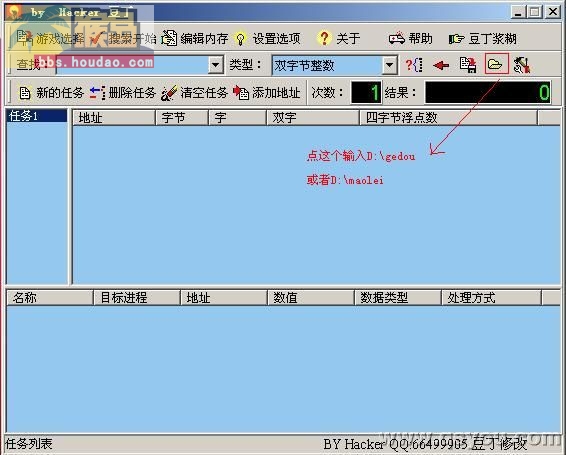Open 编辑内存 memory editor
The image size is (566, 455).
(x=195, y=38)
